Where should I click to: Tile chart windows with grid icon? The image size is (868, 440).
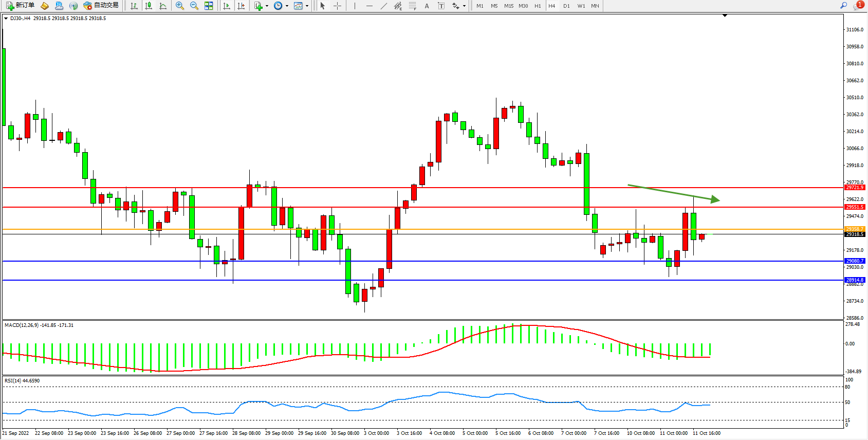click(x=209, y=6)
